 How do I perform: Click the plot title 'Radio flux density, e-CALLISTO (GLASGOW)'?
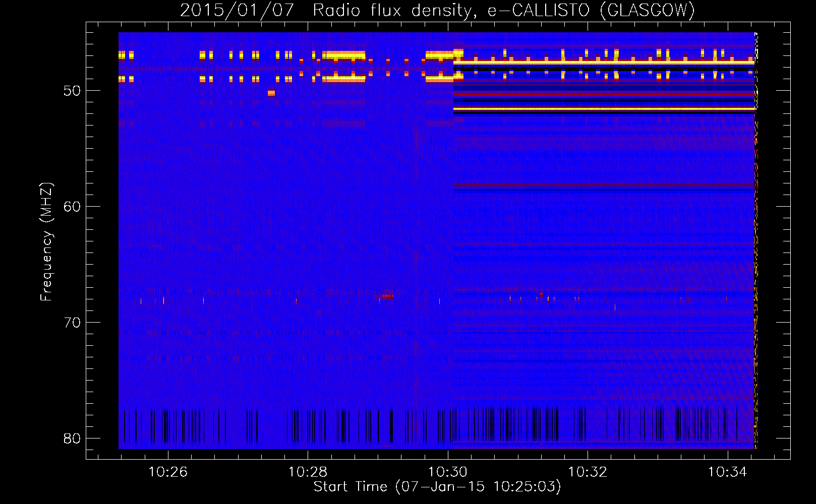(x=504, y=10)
